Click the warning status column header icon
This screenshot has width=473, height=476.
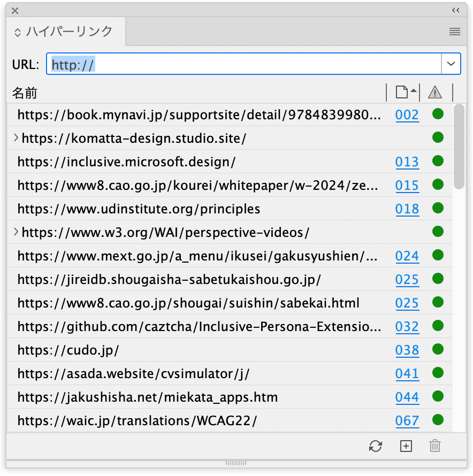point(434,92)
